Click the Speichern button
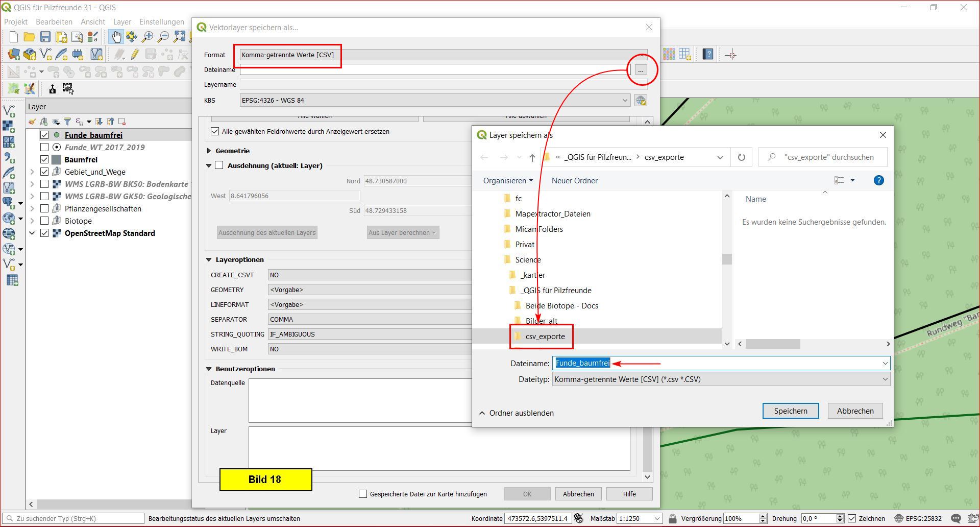 click(790, 411)
